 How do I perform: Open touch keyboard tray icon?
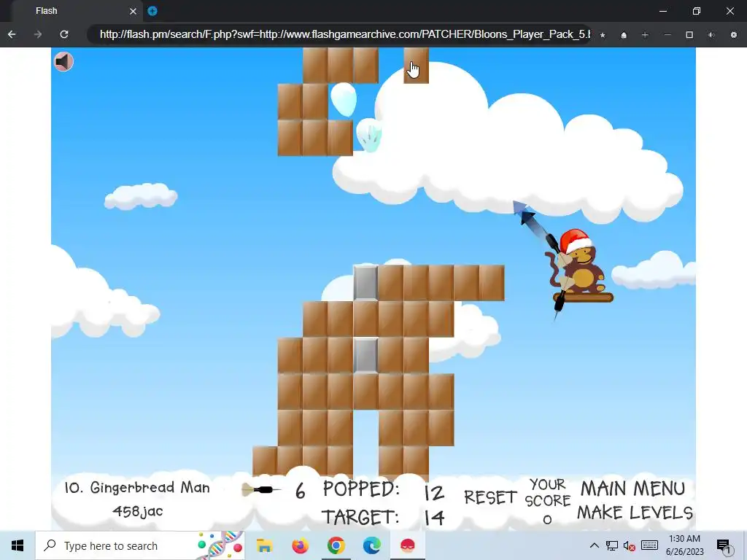point(649,545)
